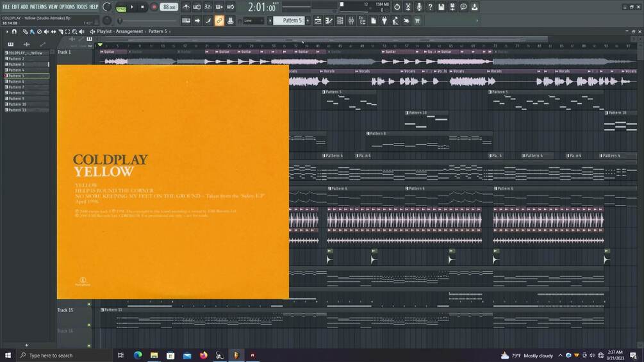The image size is (644, 362).
Task: Open the HELP menu
Action: (94, 7)
